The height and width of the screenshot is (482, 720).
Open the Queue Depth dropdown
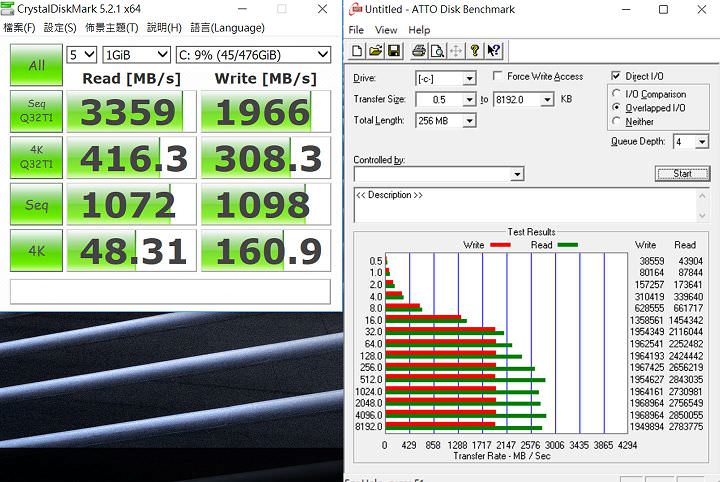click(702, 142)
